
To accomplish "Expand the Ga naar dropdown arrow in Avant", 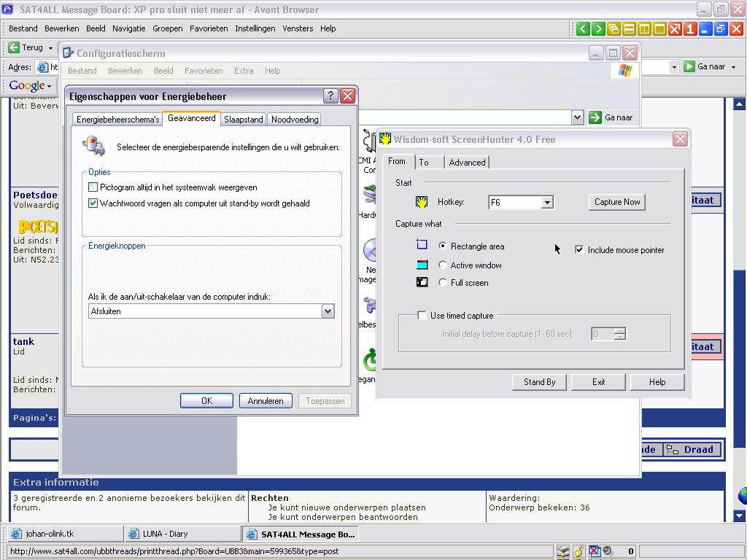I will (x=734, y=67).
